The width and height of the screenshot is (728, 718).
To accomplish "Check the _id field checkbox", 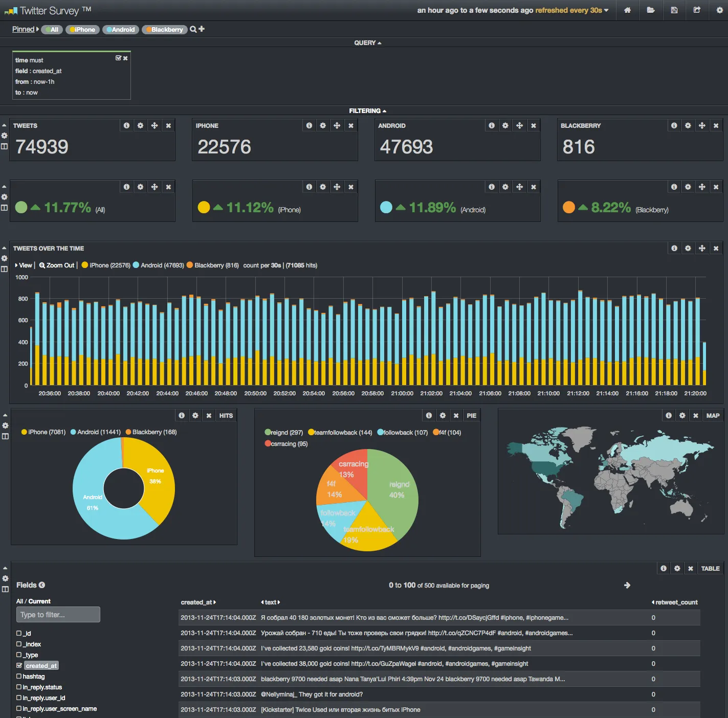I will coord(19,633).
